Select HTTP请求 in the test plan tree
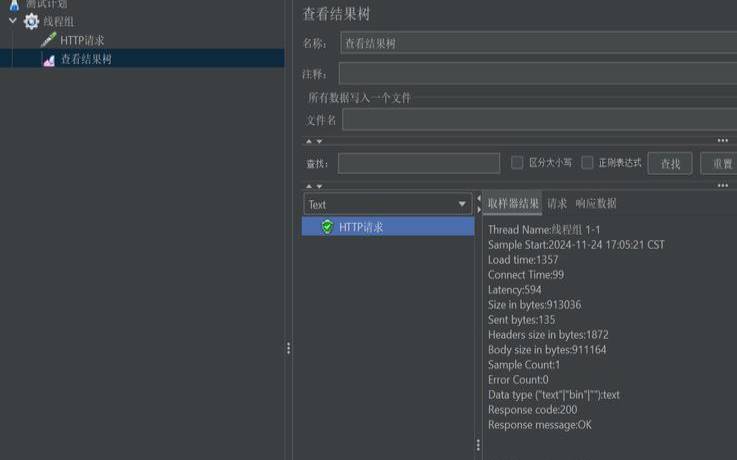The image size is (737, 460). (82, 40)
